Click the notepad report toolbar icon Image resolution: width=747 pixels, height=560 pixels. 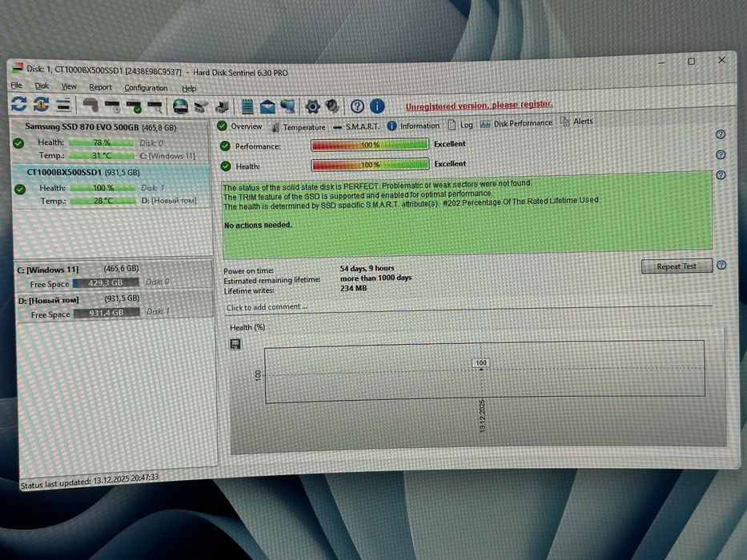[x=247, y=106]
